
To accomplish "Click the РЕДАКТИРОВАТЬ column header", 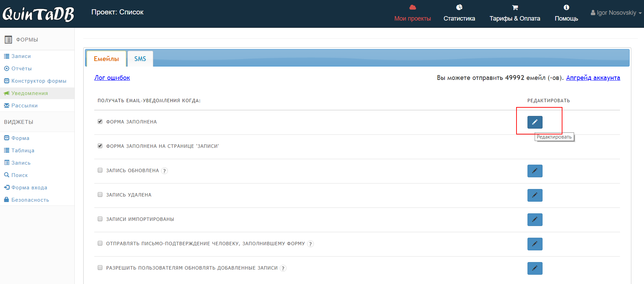I will pos(548,100).
